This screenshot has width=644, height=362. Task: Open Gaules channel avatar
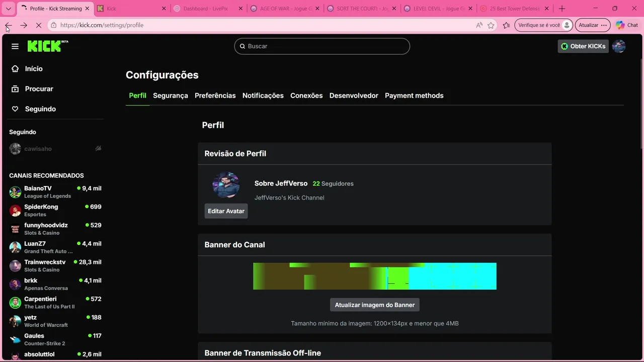click(15, 340)
